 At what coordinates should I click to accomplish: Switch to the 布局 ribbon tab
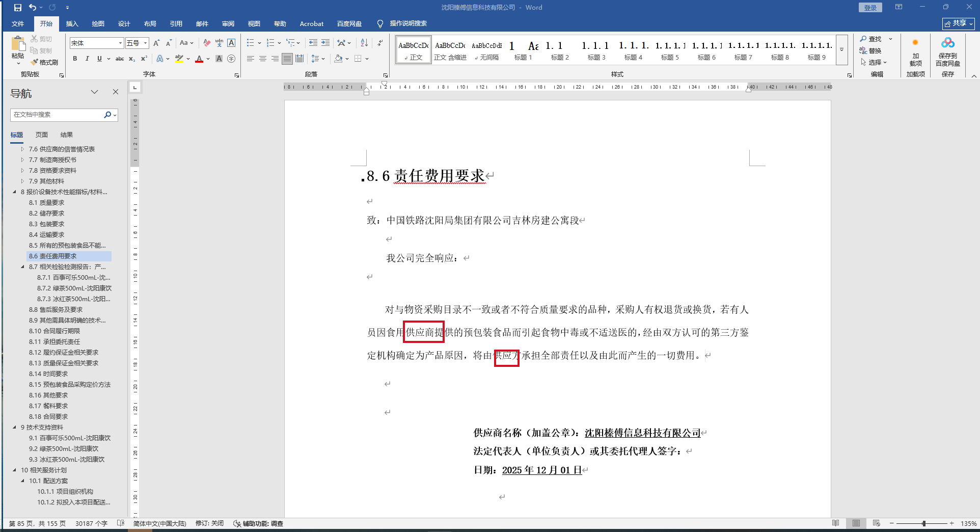150,23
